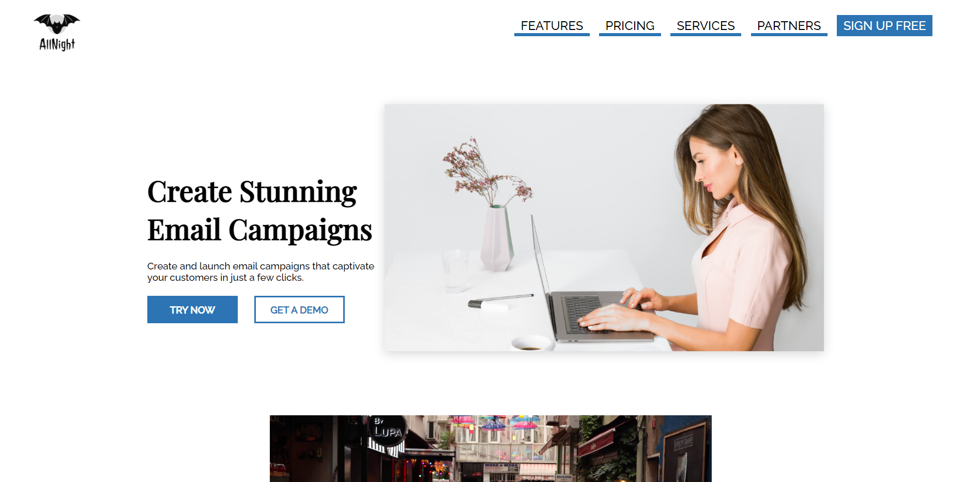Click the By Lupa sign in the street image
980x482 pixels.
[388, 430]
